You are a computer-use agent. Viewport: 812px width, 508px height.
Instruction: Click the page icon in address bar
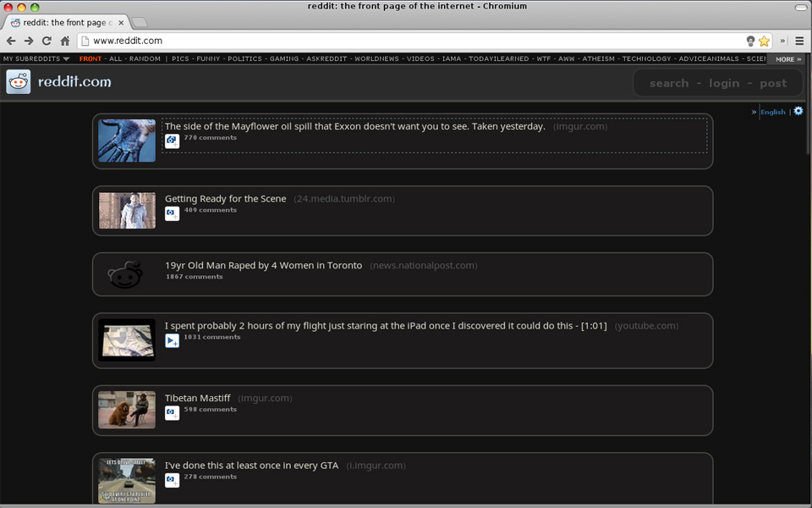point(85,41)
